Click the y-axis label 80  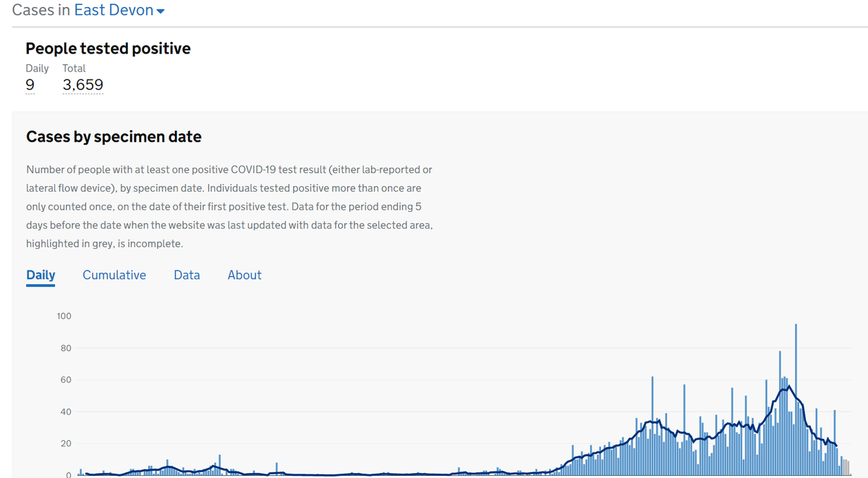66,348
